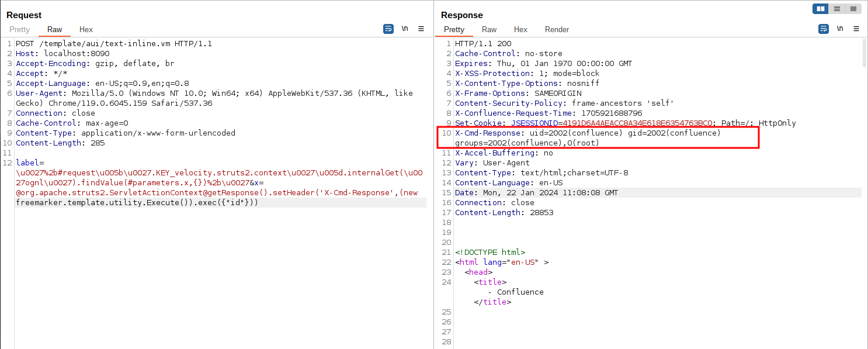This screenshot has width=868, height=349.
Task: Switch Request panel to Pretty view
Action: tap(19, 29)
